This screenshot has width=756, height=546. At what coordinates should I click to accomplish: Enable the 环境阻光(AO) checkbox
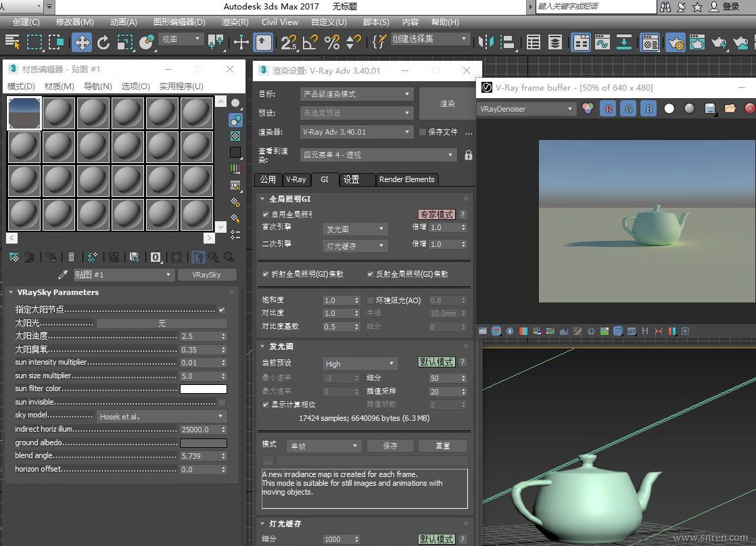pyautogui.click(x=371, y=300)
